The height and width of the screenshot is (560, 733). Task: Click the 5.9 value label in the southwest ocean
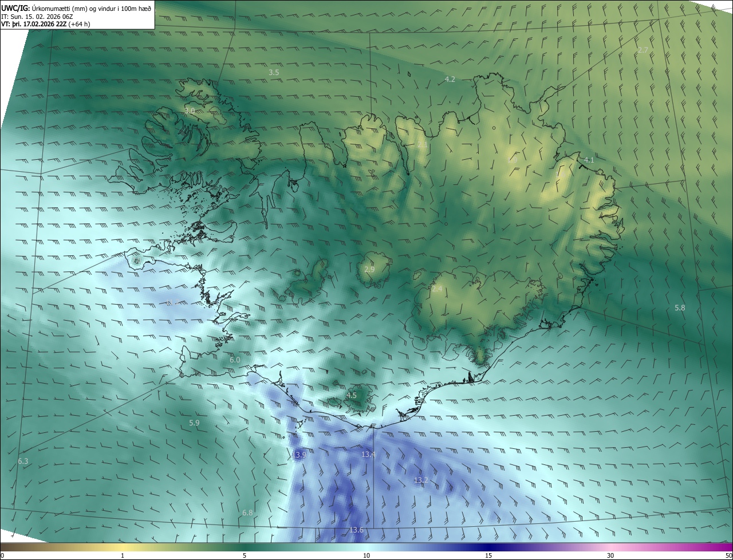click(x=194, y=423)
